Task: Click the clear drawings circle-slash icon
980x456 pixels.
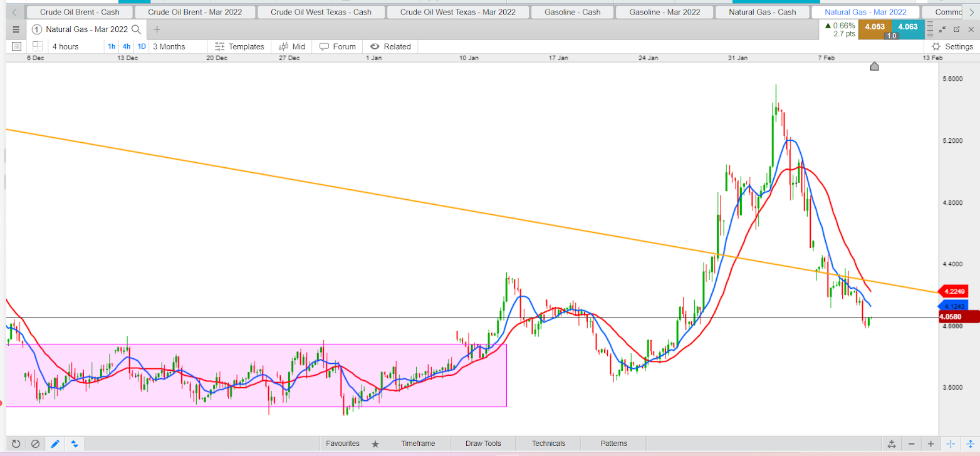Action: coord(36,443)
